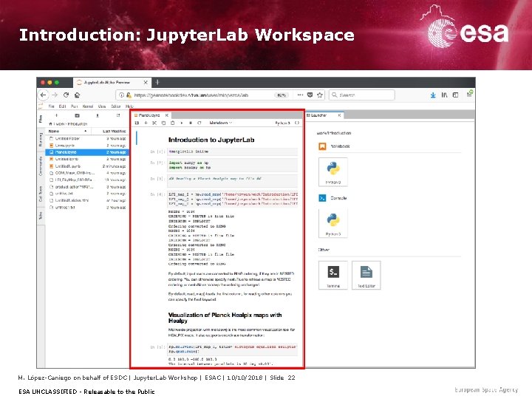Cut the selected cell with scissors
Viewport: 532px width, 399px height.
click(154, 123)
